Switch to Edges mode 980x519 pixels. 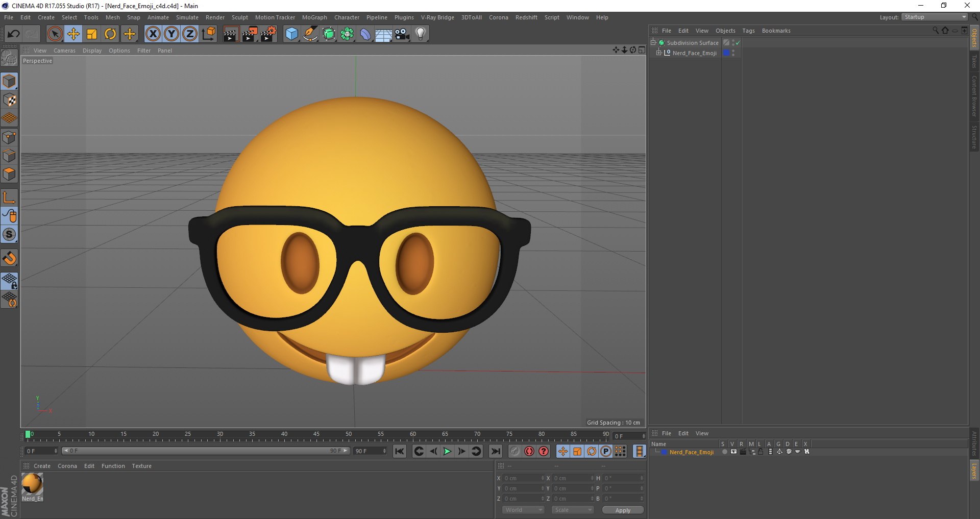pyautogui.click(x=9, y=156)
